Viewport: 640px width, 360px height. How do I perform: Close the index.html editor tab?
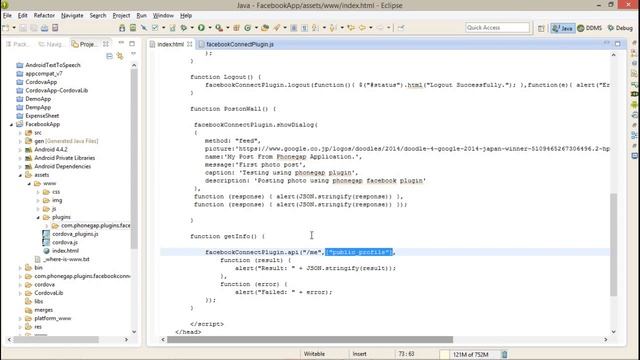[190, 44]
